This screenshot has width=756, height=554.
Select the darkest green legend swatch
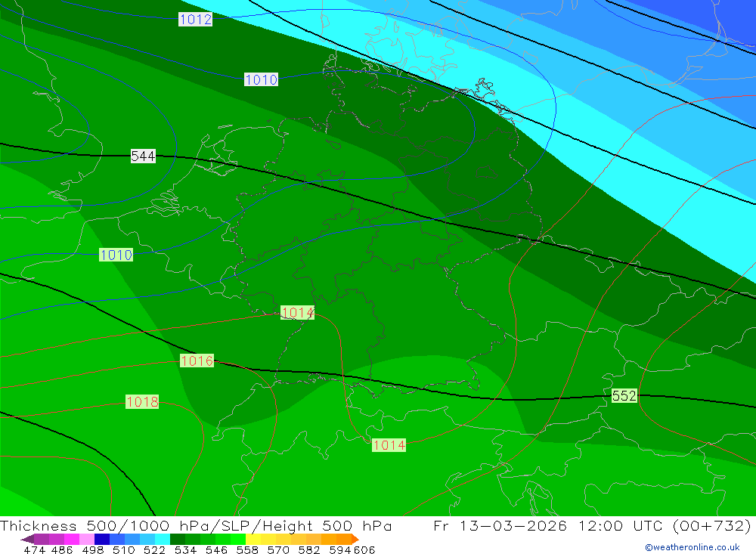point(178,539)
